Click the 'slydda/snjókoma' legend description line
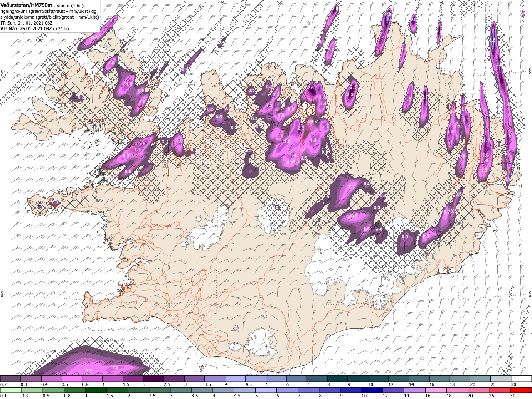 coord(49,17)
